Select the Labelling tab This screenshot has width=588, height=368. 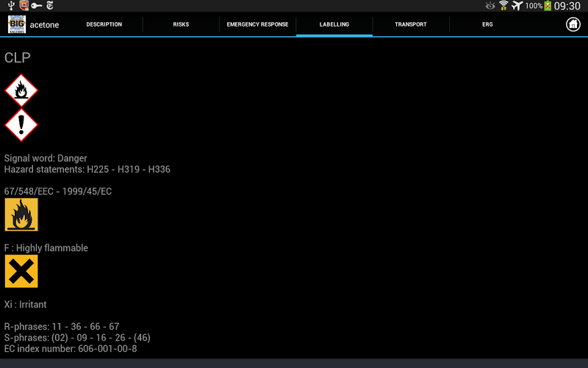click(334, 24)
